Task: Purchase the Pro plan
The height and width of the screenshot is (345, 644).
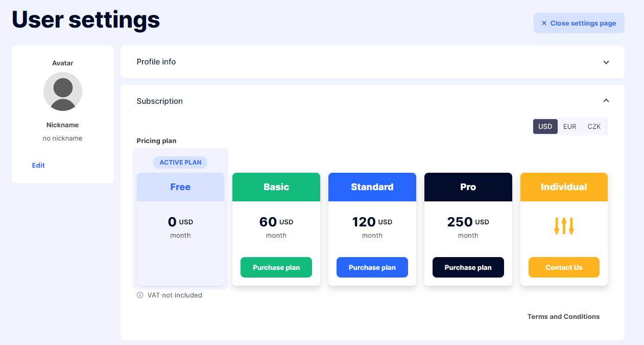Action: point(468,267)
